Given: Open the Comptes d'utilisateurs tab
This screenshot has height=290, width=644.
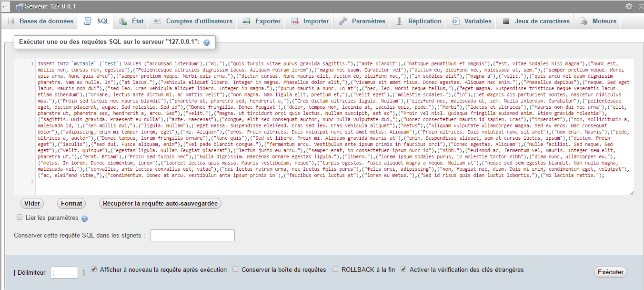Looking at the screenshot, I should tap(193, 21).
